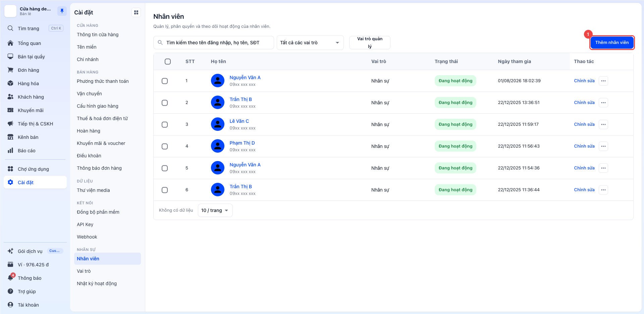This screenshot has width=644, height=314.
Task: Go to Thông tin cửa hàng settings
Action: point(107,35)
